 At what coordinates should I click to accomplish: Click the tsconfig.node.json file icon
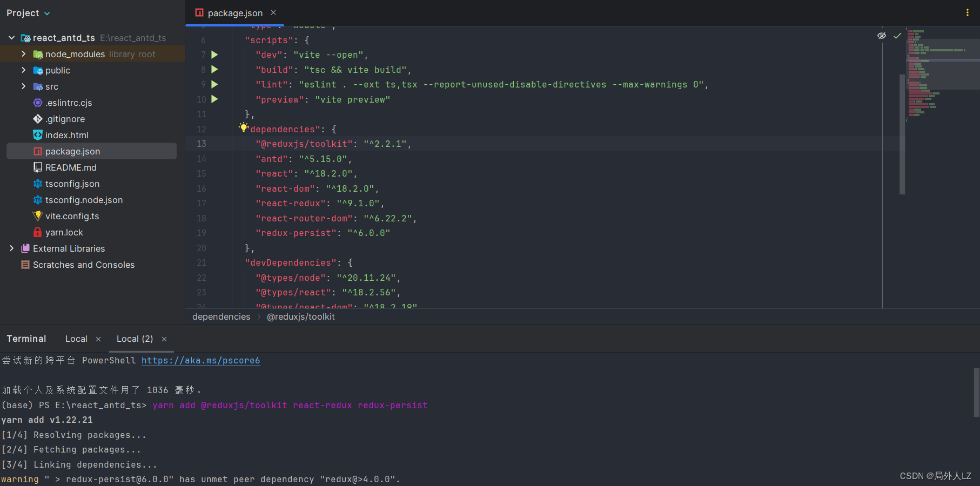point(38,200)
